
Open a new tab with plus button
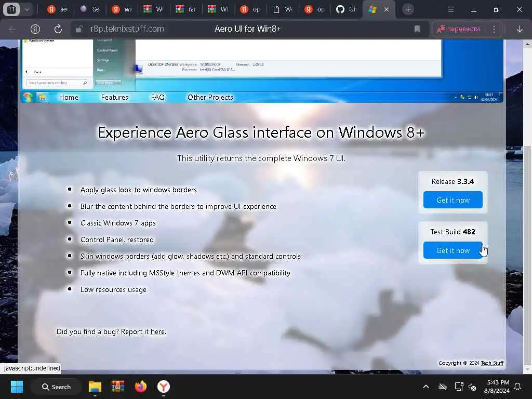408,9
